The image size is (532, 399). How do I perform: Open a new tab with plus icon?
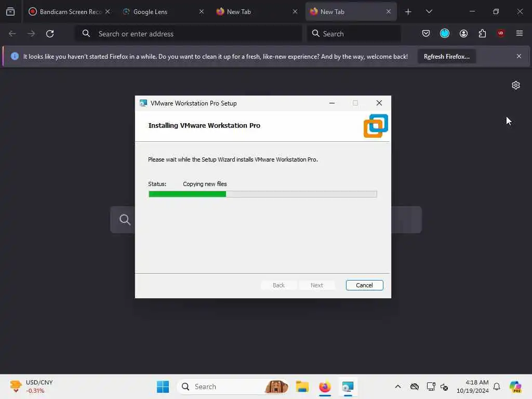click(408, 12)
